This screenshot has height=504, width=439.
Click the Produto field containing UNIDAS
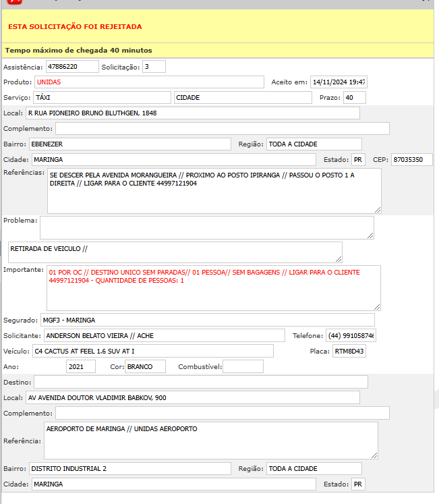[149, 82]
